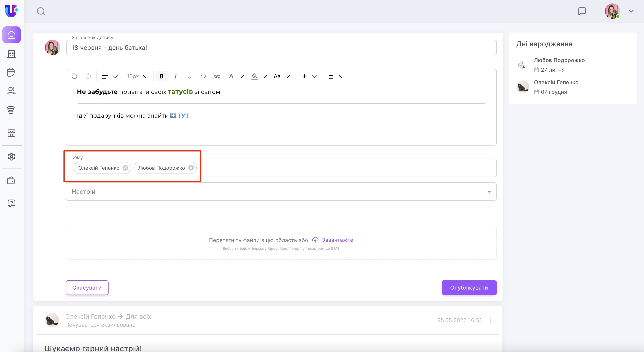The height and width of the screenshot is (352, 644).
Task: Toggle italic formatting
Action: pos(175,76)
